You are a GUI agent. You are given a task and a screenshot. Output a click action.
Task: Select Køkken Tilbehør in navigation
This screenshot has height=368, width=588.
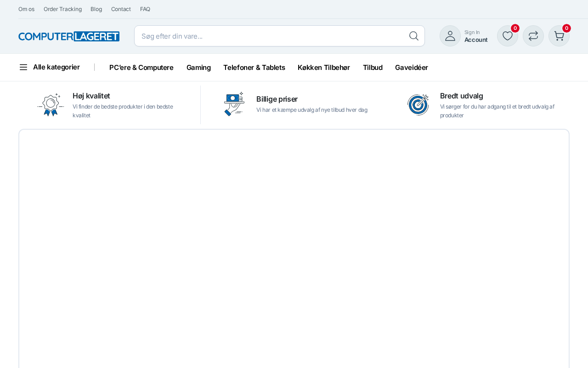point(324,68)
